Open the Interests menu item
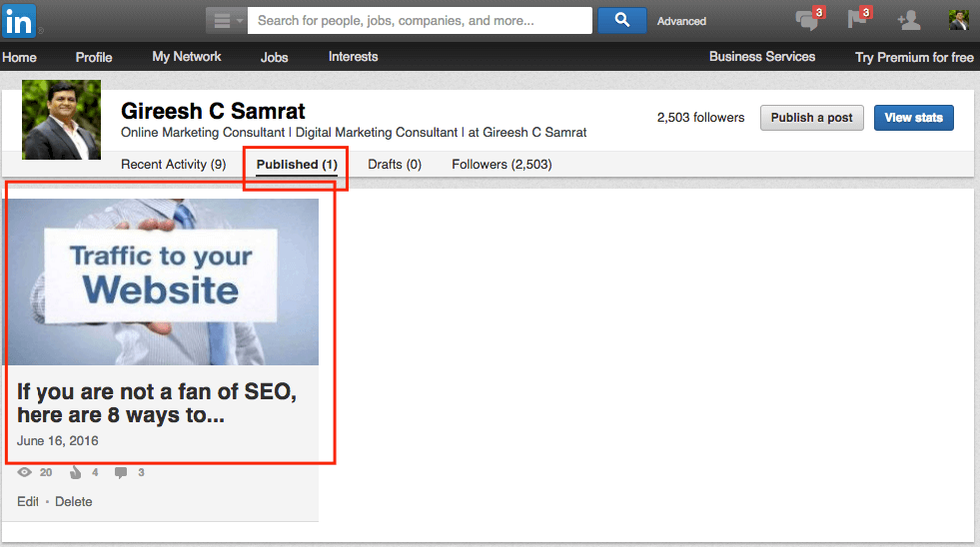This screenshot has width=980, height=547. click(x=353, y=57)
